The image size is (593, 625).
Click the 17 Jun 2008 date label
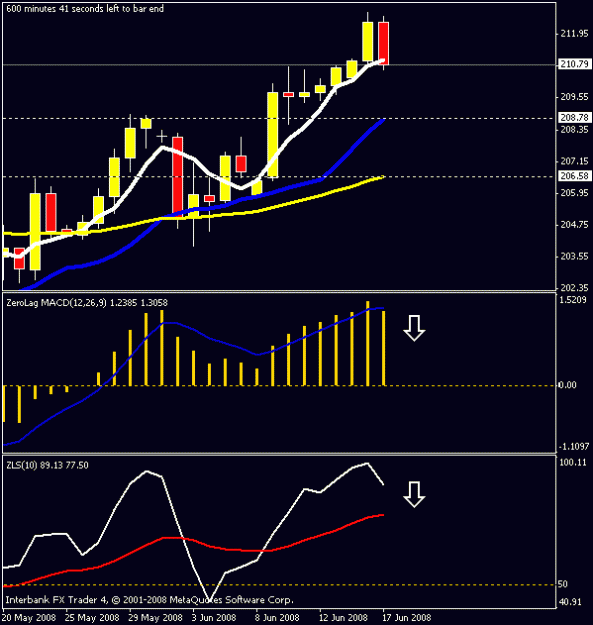tap(406, 618)
